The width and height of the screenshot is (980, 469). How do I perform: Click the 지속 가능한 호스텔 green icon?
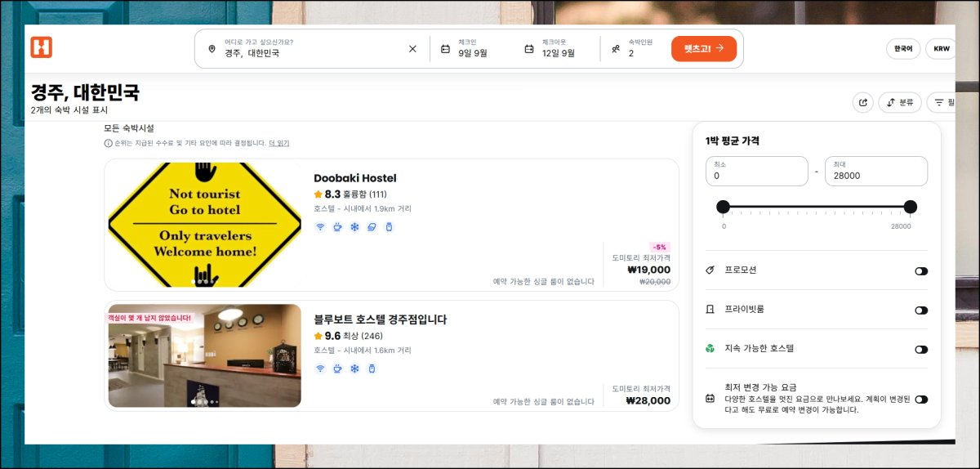[x=710, y=349]
